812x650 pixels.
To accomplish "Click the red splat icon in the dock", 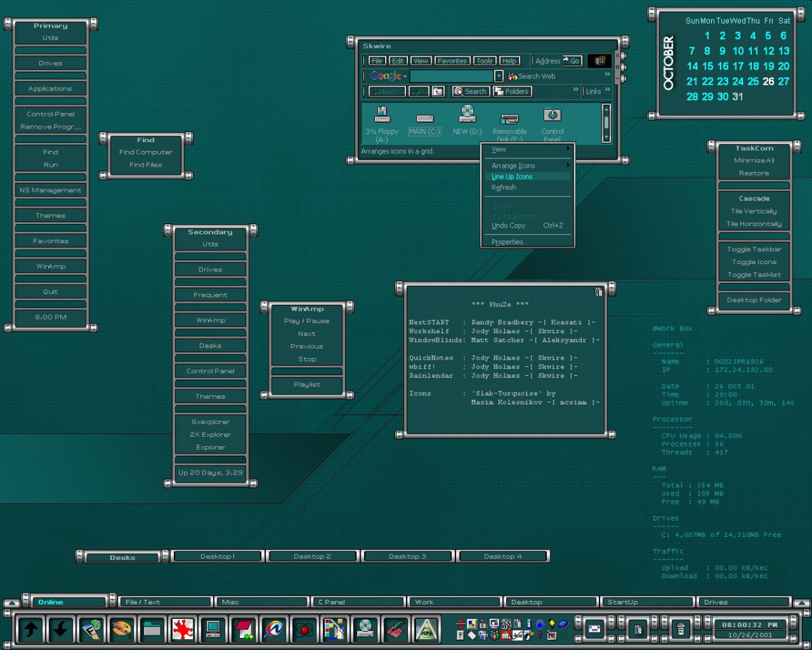I will pyautogui.click(x=182, y=629).
